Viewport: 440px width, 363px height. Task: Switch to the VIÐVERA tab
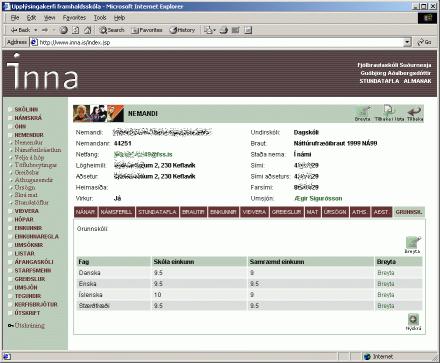tap(254, 212)
